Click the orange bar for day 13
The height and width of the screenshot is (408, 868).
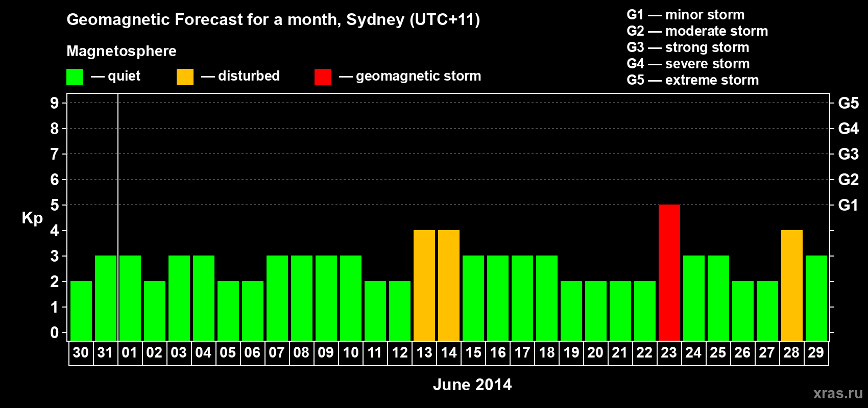424,285
